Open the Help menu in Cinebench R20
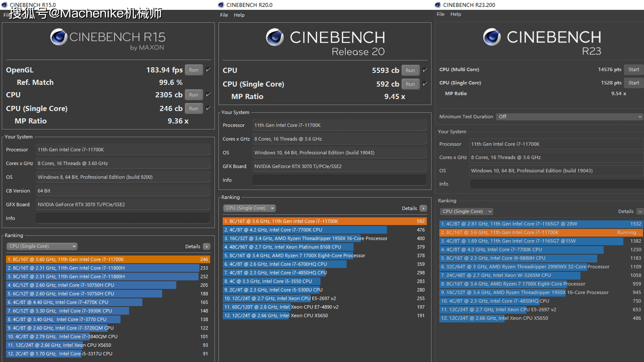 [x=239, y=15]
